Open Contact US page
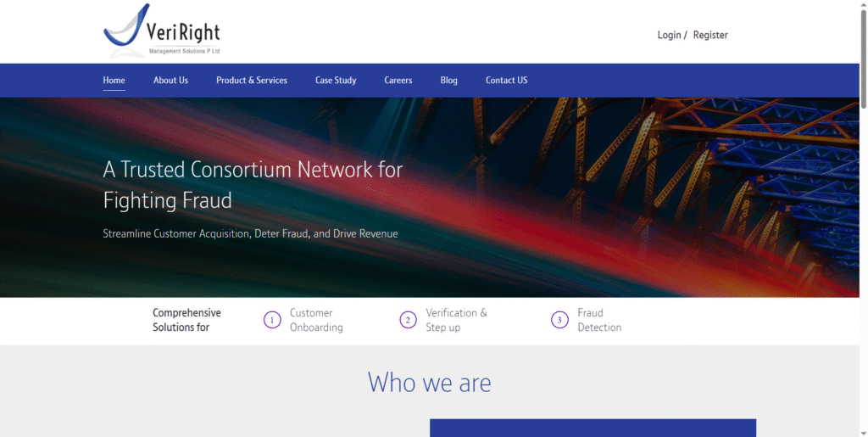868x437 pixels. point(507,81)
